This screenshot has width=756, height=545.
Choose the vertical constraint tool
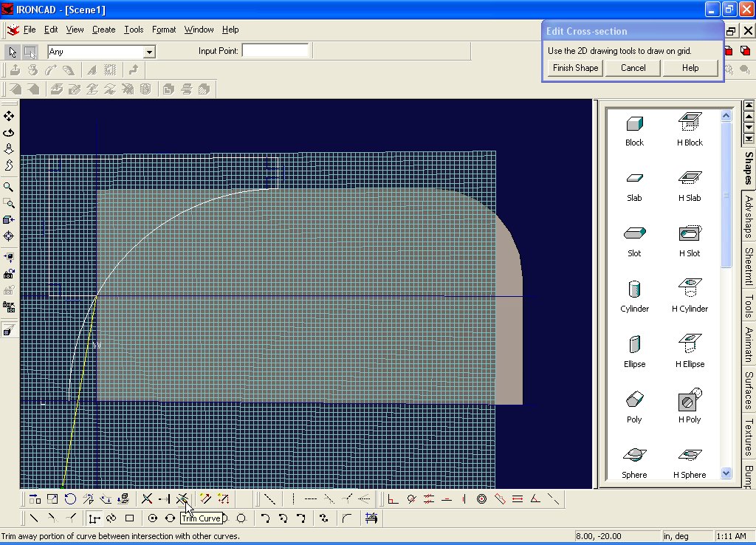[464, 499]
